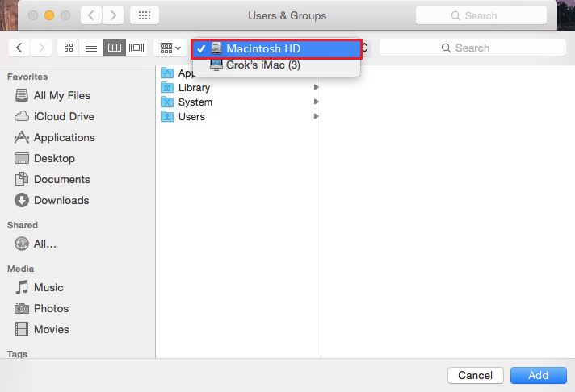
Task: Switch to icon view
Action: [68, 48]
